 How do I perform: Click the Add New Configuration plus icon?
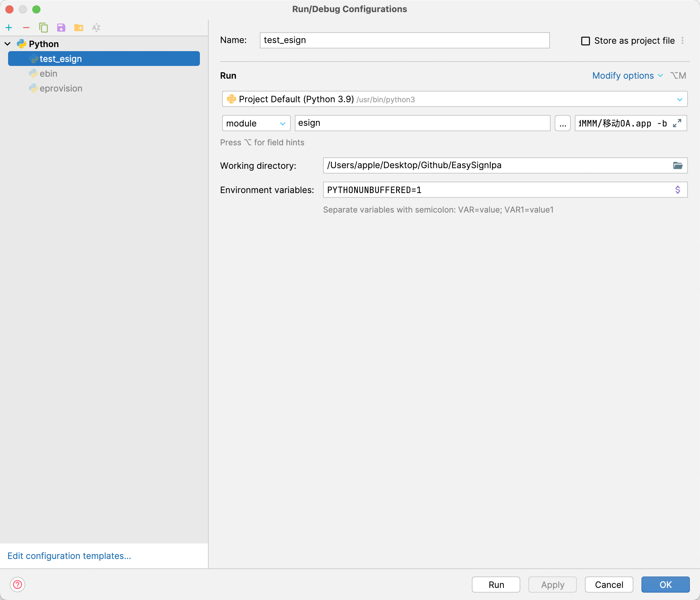coord(9,28)
